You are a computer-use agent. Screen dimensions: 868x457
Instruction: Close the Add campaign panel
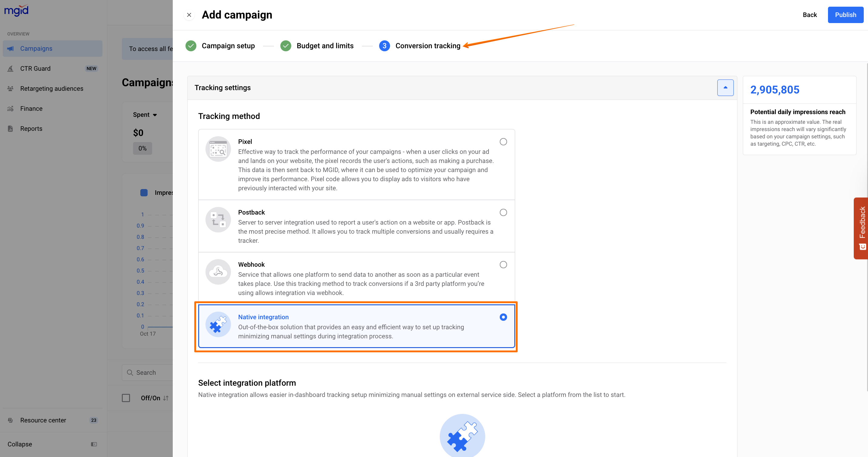(189, 15)
